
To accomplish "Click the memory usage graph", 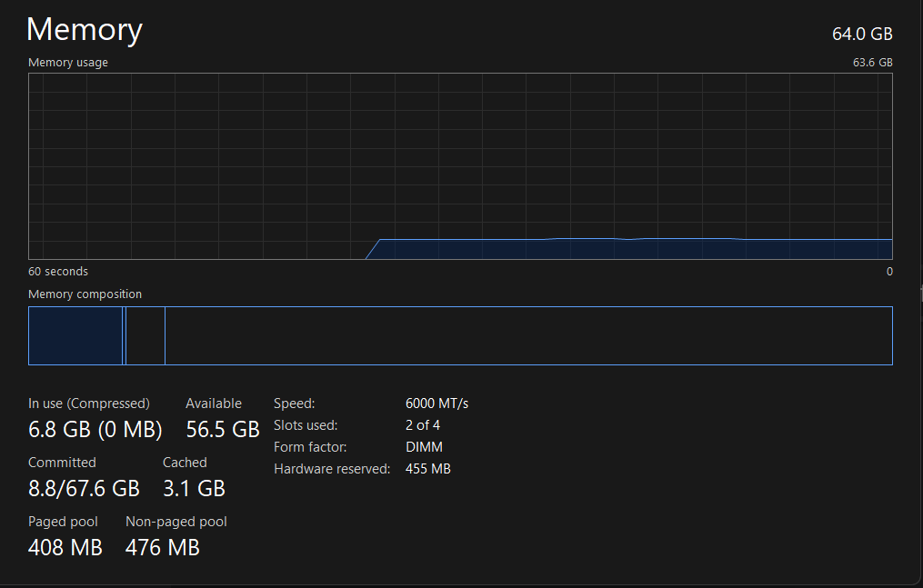I will [460, 166].
